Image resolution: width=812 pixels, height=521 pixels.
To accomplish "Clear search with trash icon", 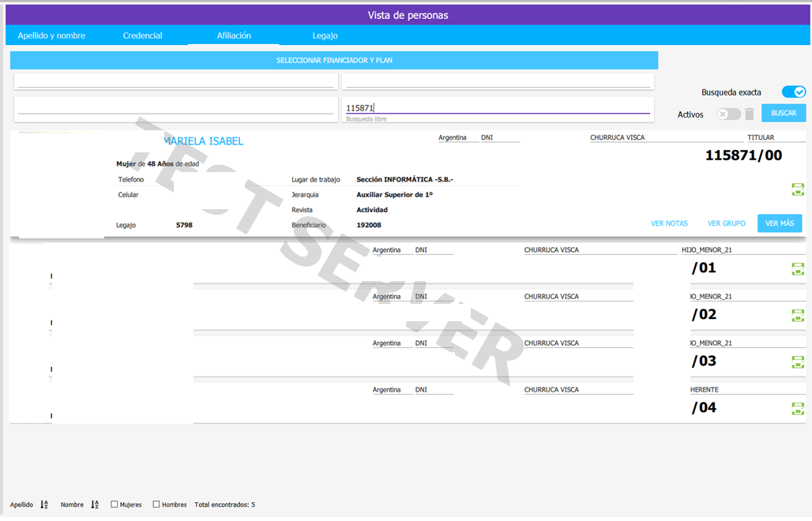I will (750, 114).
